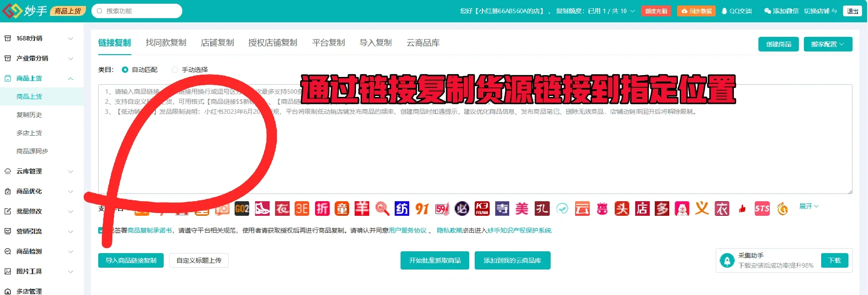Select the orange 童 platform icon

pyautogui.click(x=342, y=209)
